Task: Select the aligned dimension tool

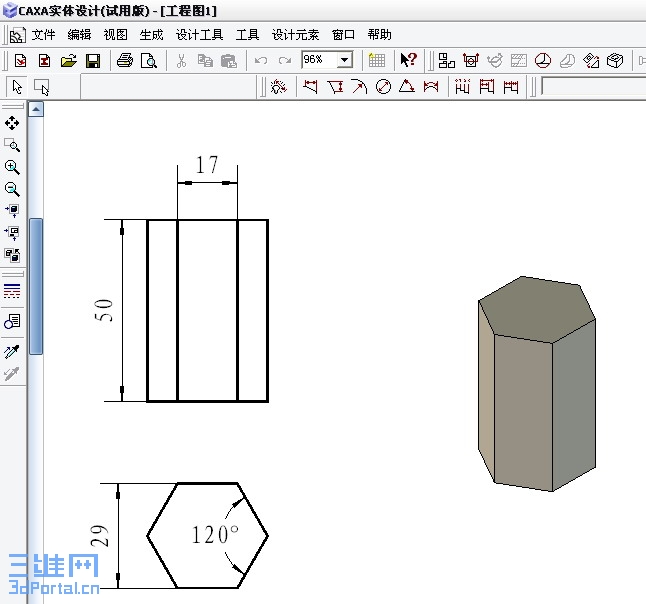Action: pos(335,87)
